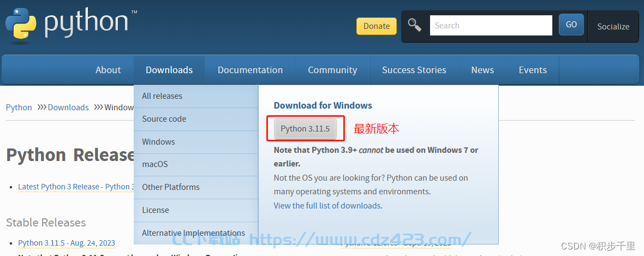Focus the Search input field
The image size is (644, 256).
point(491,26)
